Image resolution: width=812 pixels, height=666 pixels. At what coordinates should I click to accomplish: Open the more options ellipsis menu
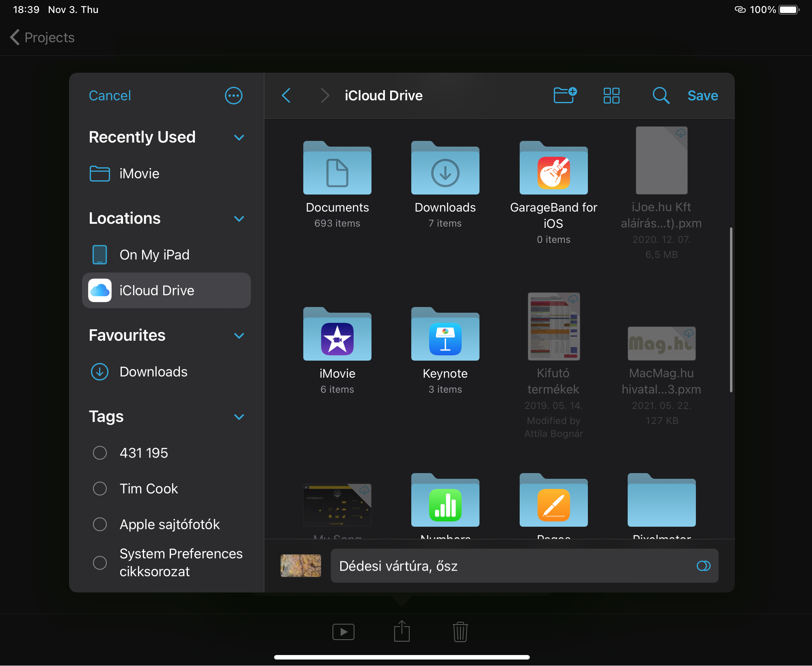[233, 96]
